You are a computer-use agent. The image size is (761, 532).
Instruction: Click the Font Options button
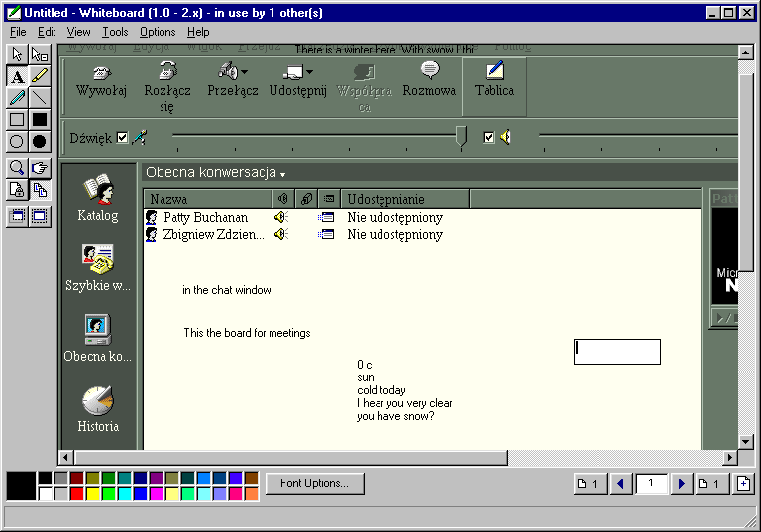tap(314, 483)
